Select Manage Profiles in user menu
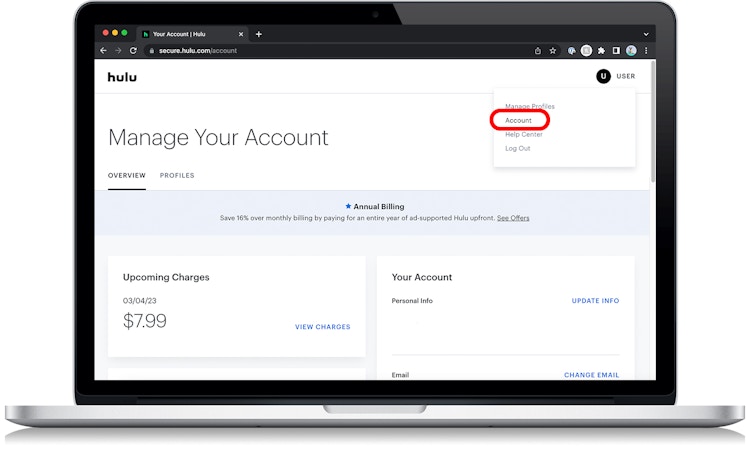The width and height of the screenshot is (750, 454). tap(530, 106)
